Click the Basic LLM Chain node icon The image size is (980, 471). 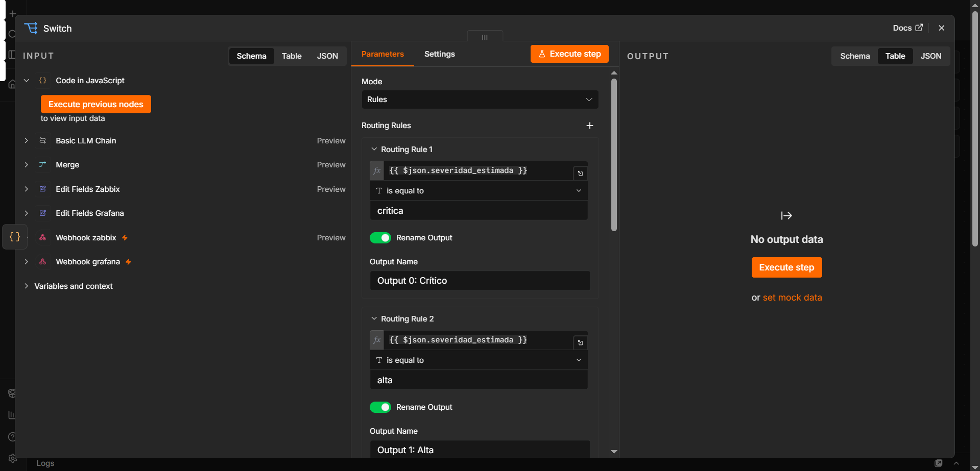43,141
